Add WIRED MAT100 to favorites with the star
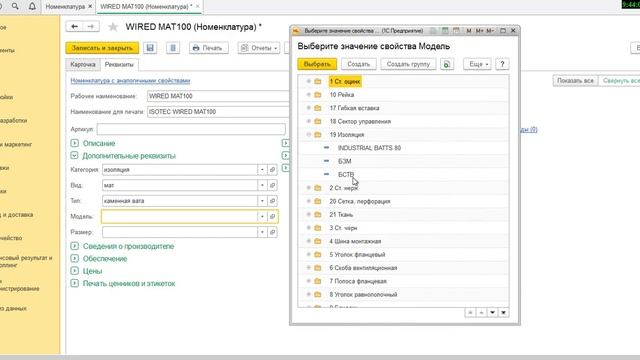 click(x=113, y=27)
